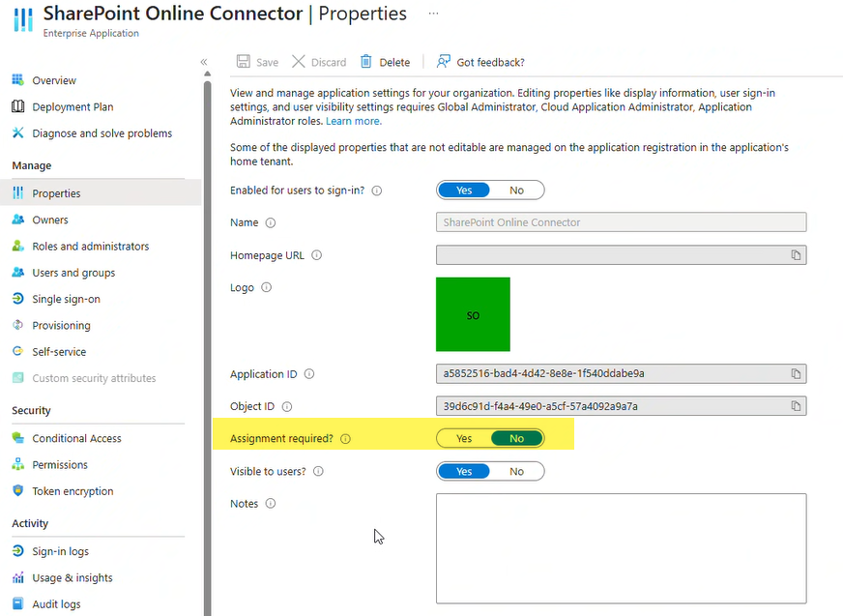Click info icon beside Visible to users
The width and height of the screenshot is (843, 616).
point(319,472)
